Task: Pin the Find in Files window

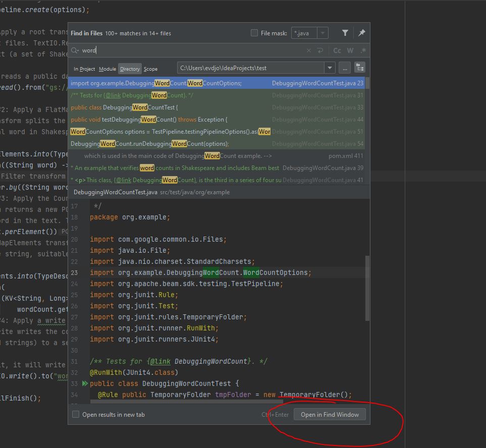Action: coord(361,33)
